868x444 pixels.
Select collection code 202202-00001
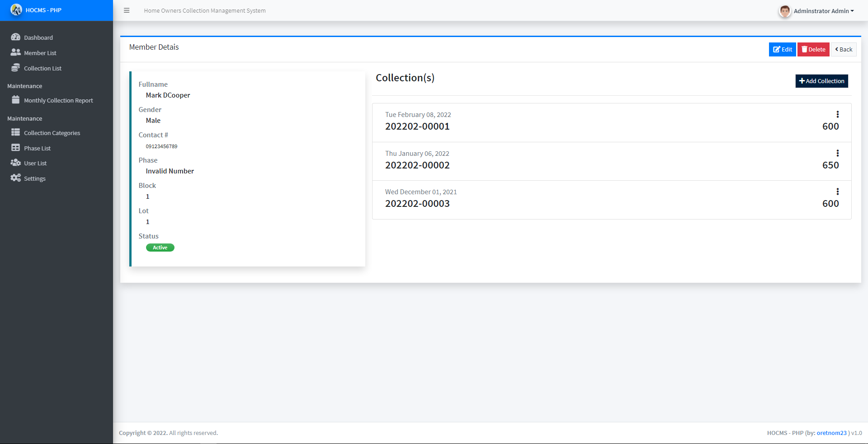point(417,126)
